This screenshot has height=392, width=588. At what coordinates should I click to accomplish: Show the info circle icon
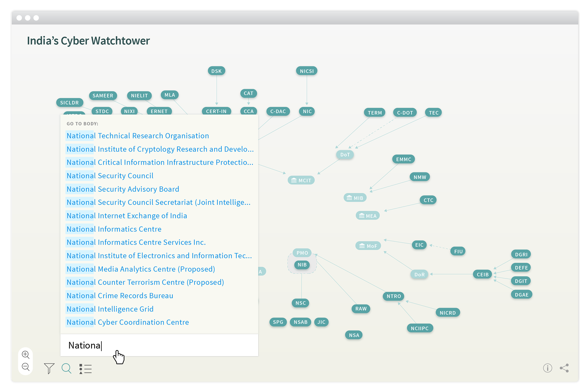pyautogui.click(x=547, y=368)
